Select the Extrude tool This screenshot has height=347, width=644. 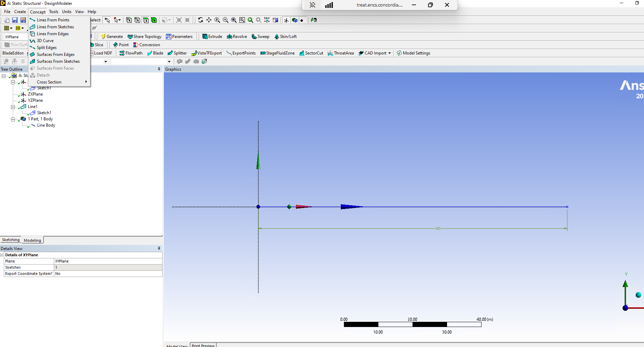[x=212, y=37]
